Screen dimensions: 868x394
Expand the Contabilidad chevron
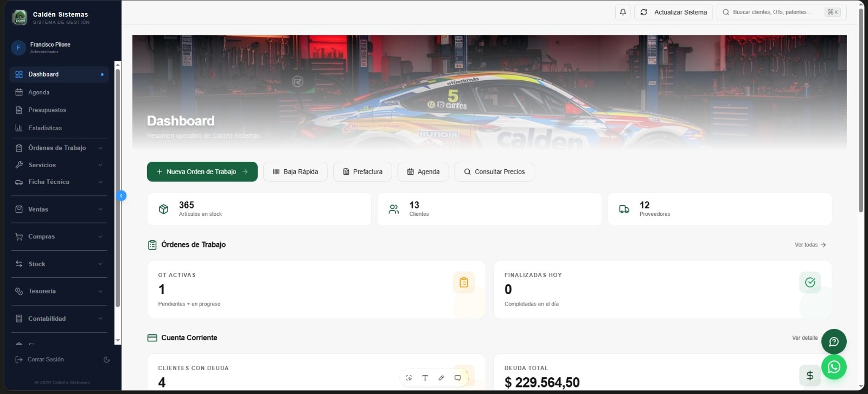click(100, 319)
